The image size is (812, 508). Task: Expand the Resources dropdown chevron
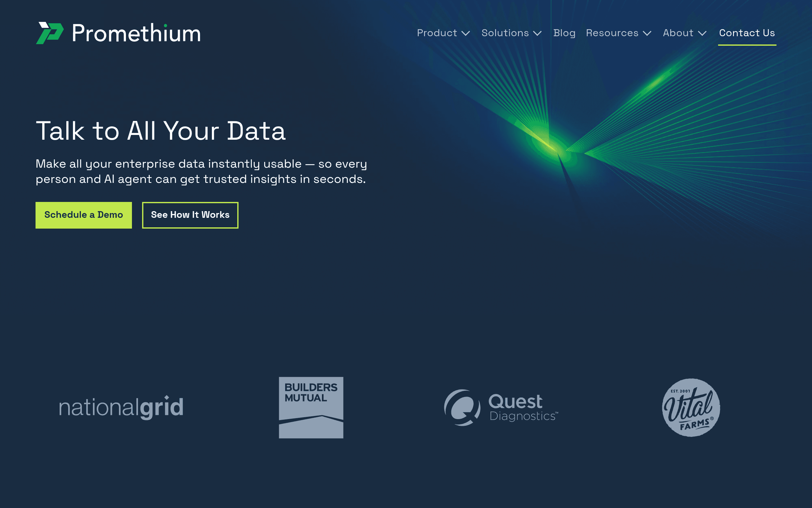point(647,33)
